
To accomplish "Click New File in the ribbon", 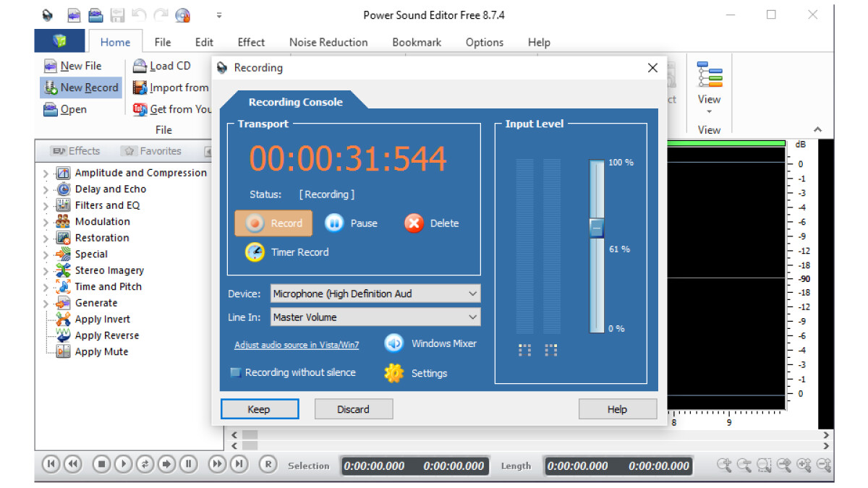I will (x=72, y=66).
